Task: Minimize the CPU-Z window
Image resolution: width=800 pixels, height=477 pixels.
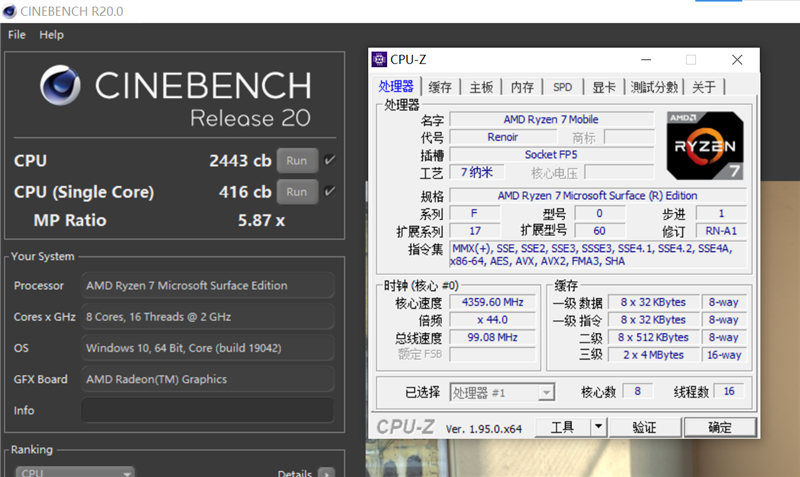Action: [646, 60]
